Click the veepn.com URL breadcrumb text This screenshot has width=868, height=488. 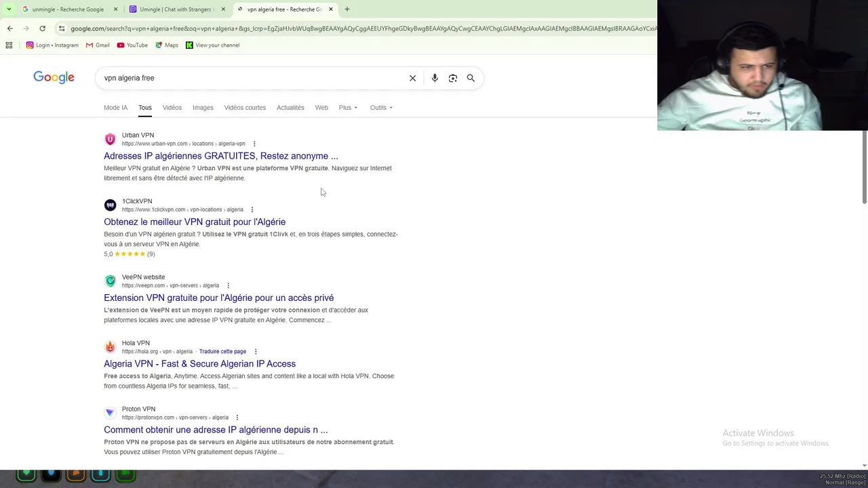[170, 285]
